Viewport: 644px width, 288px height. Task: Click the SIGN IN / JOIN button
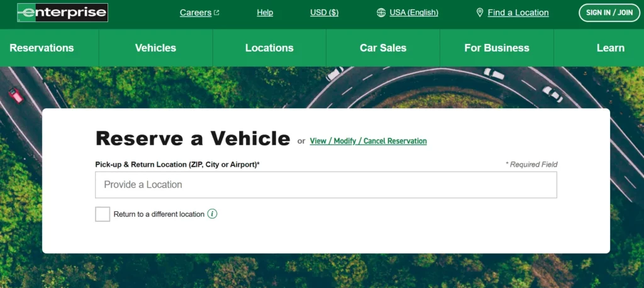609,13
